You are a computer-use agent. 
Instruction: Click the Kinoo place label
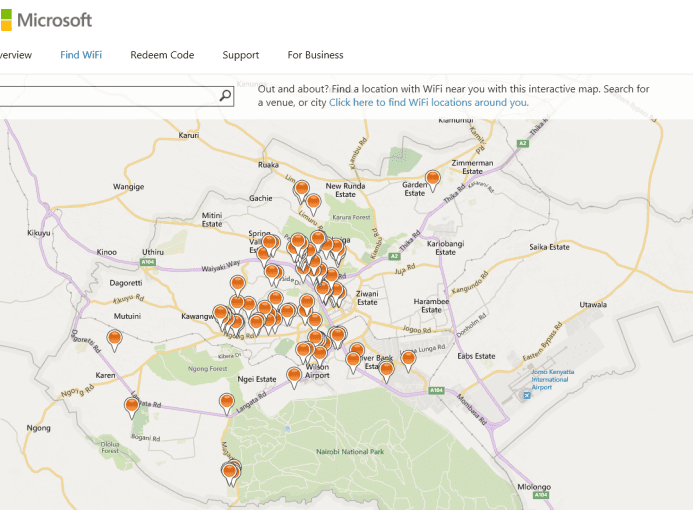click(107, 252)
